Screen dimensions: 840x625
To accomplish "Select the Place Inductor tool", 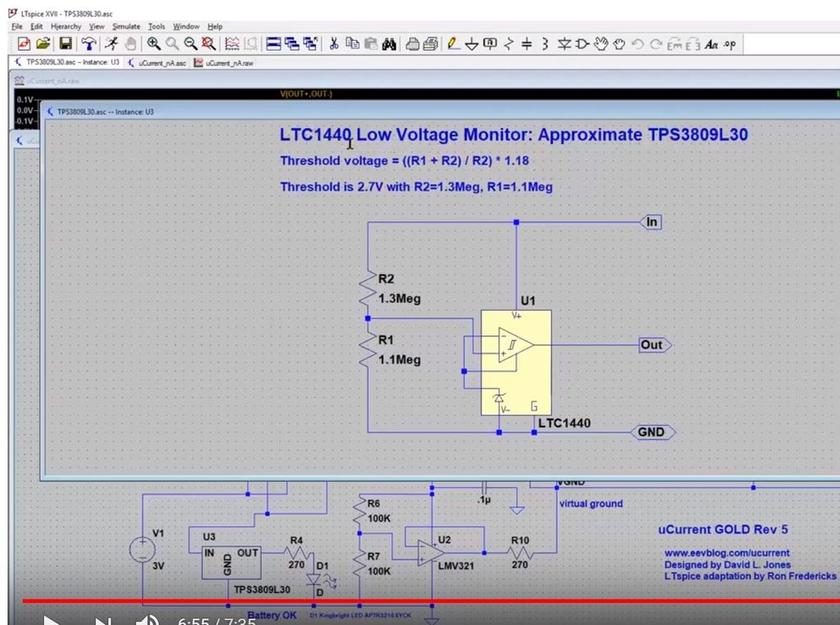I will coord(545,44).
